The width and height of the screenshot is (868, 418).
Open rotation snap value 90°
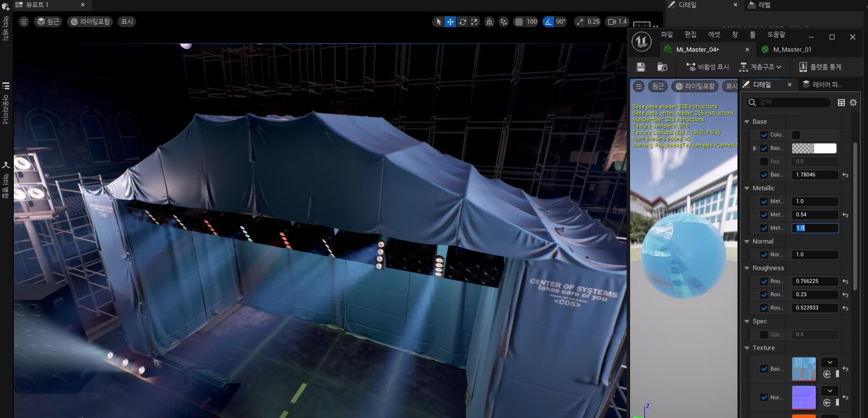[561, 22]
